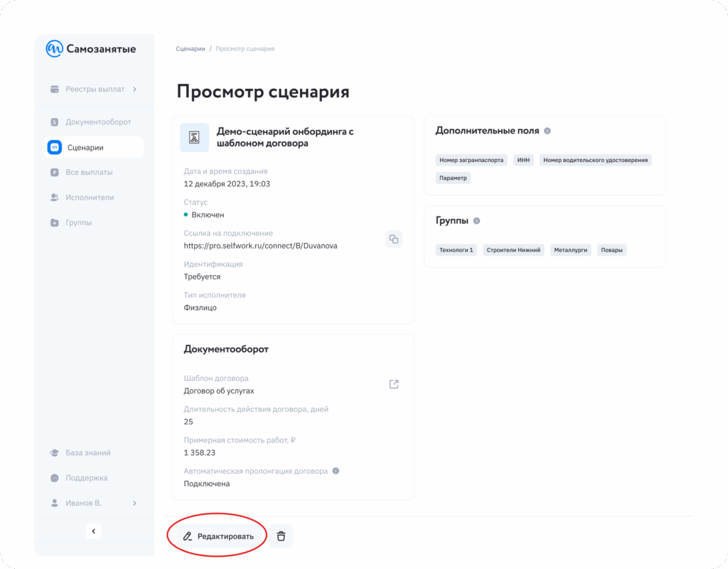Click the Технологи 1 group tag
This screenshot has width=728, height=569.
point(456,250)
